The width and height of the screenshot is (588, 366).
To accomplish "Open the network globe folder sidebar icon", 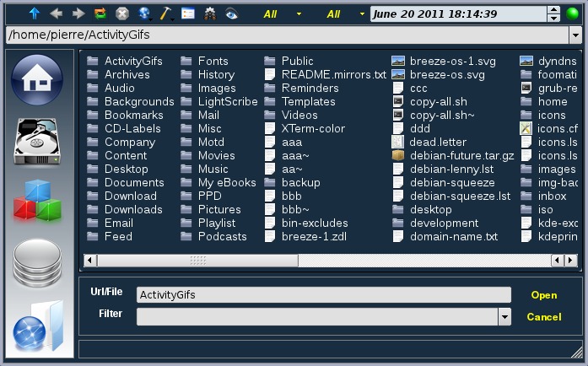I will point(36,326).
